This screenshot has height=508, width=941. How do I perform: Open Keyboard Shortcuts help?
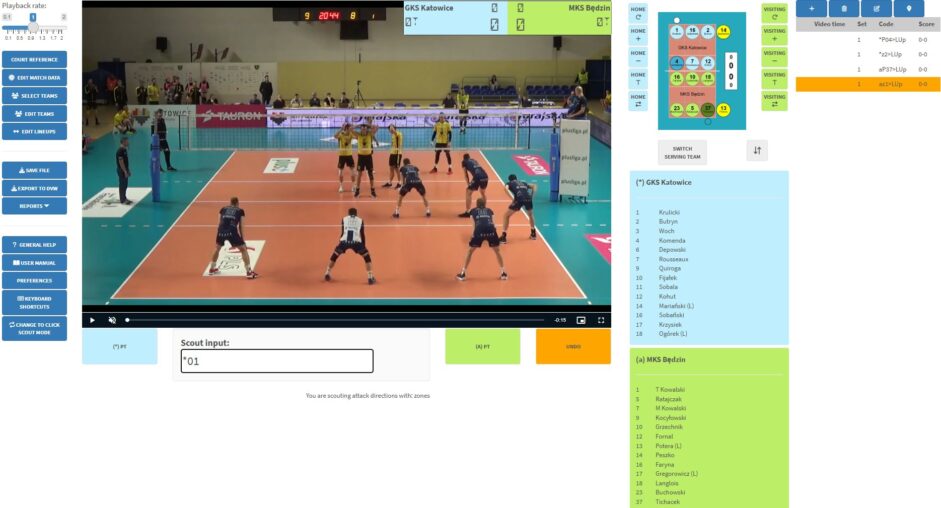(34, 302)
